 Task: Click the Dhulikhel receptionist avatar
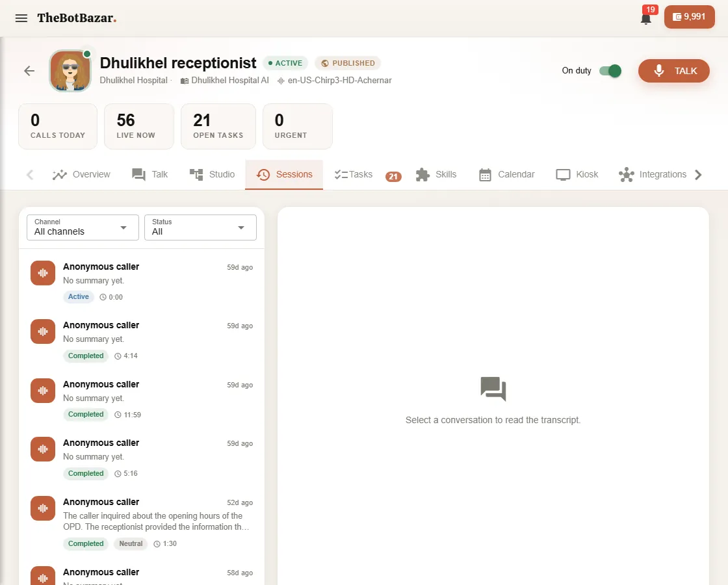click(x=70, y=71)
